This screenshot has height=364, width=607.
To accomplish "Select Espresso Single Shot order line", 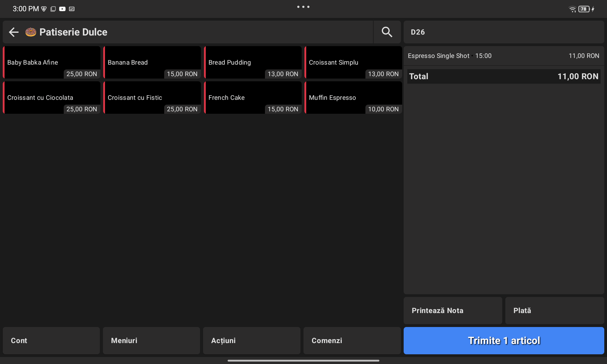I will coord(503,56).
